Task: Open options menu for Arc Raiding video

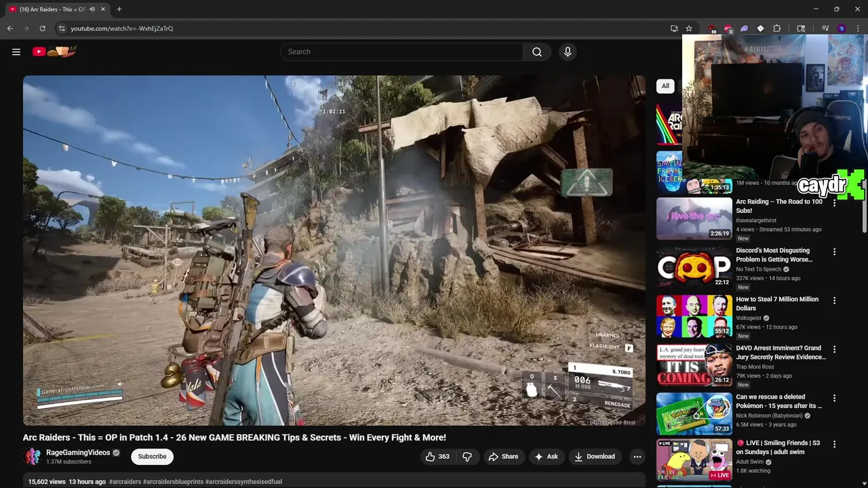Action: pyautogui.click(x=834, y=203)
